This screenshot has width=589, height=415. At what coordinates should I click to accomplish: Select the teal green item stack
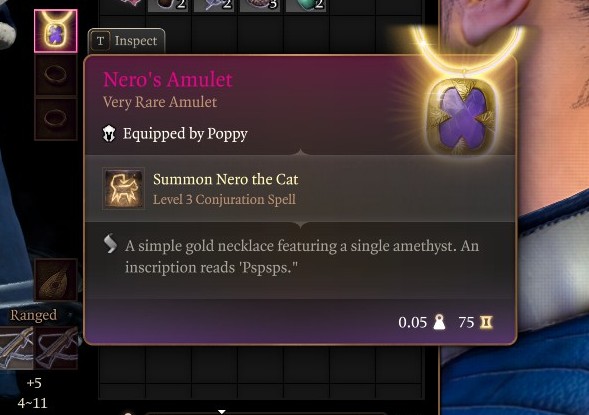[x=306, y=5]
